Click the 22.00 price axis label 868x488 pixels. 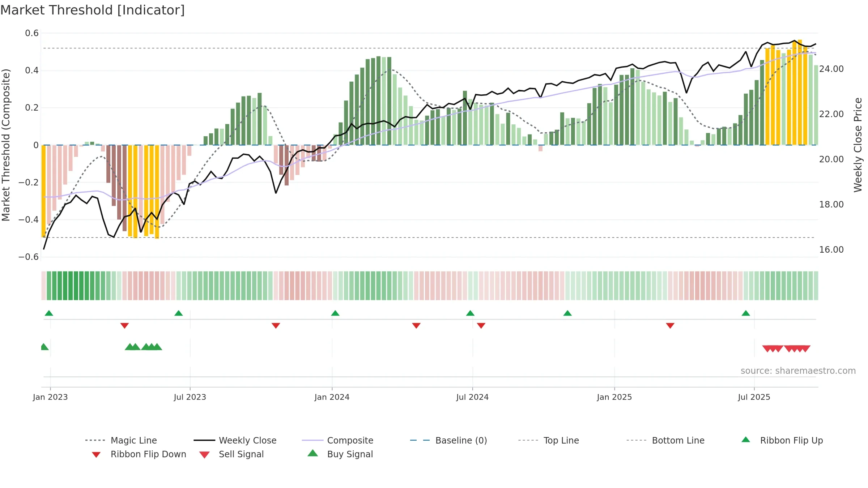click(831, 114)
